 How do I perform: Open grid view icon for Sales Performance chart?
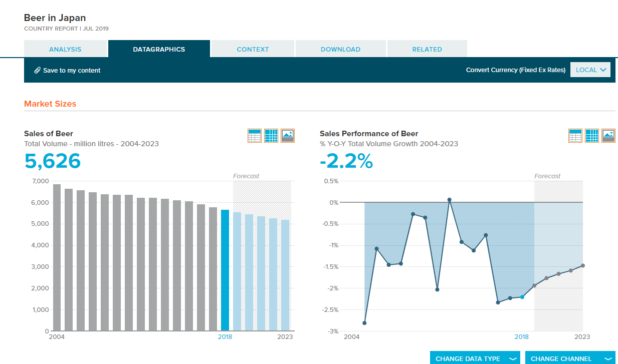592,136
